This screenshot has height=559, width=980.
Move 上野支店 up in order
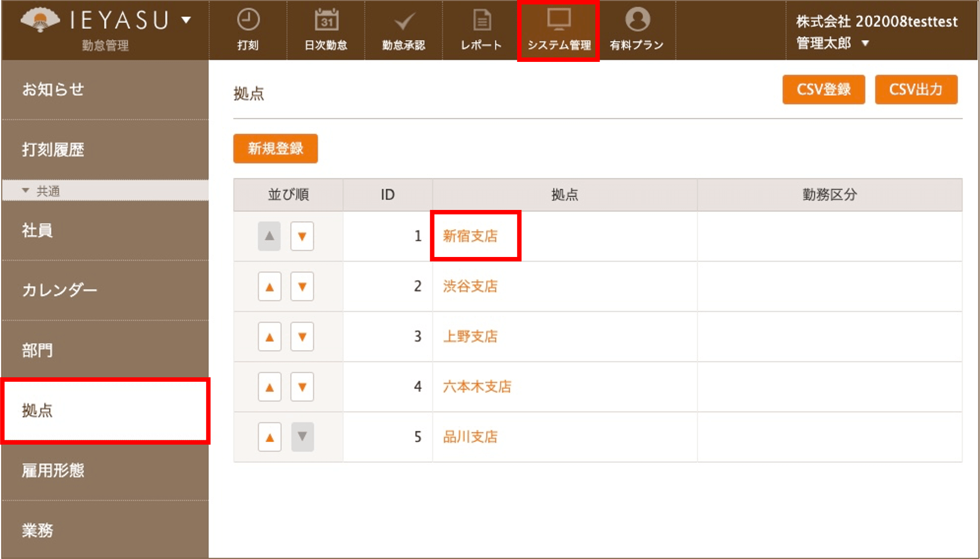point(269,337)
